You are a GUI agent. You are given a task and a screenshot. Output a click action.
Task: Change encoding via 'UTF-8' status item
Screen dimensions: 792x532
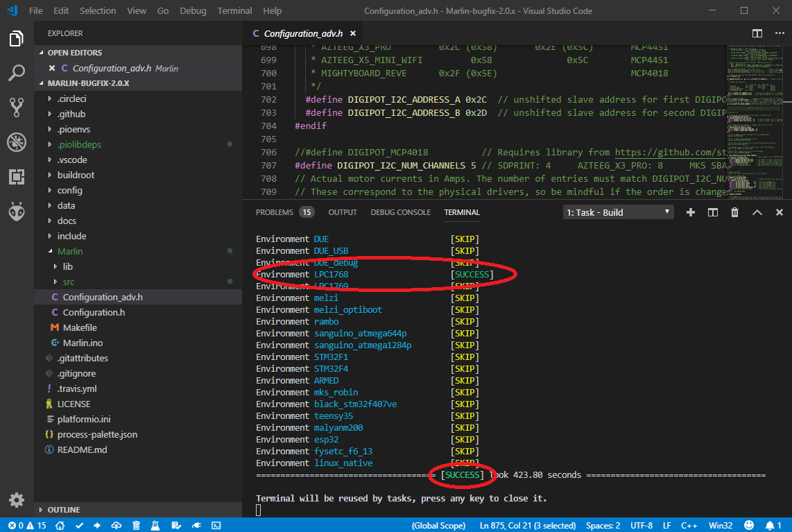coord(642,526)
